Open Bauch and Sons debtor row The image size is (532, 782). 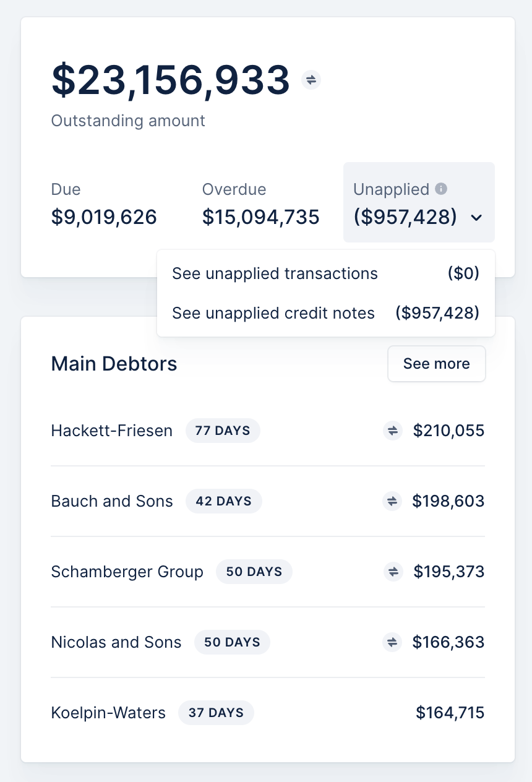coord(268,501)
